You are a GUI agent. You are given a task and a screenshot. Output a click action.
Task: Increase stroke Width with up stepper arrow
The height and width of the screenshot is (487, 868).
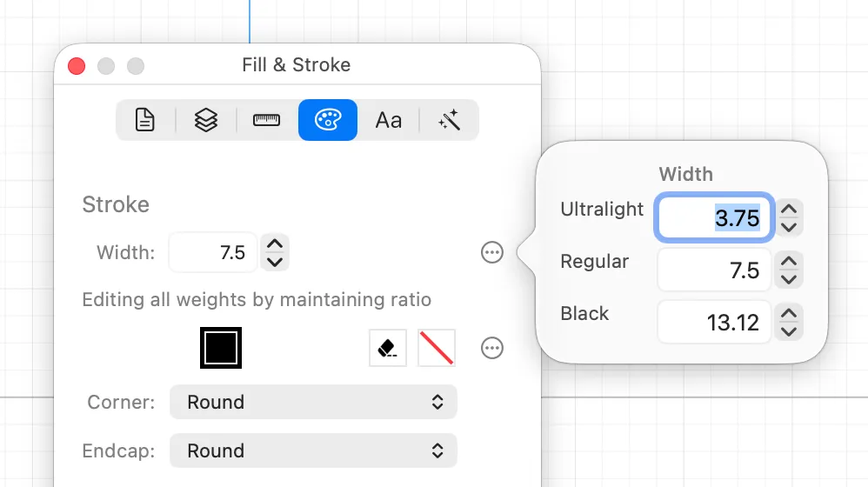[275, 244]
